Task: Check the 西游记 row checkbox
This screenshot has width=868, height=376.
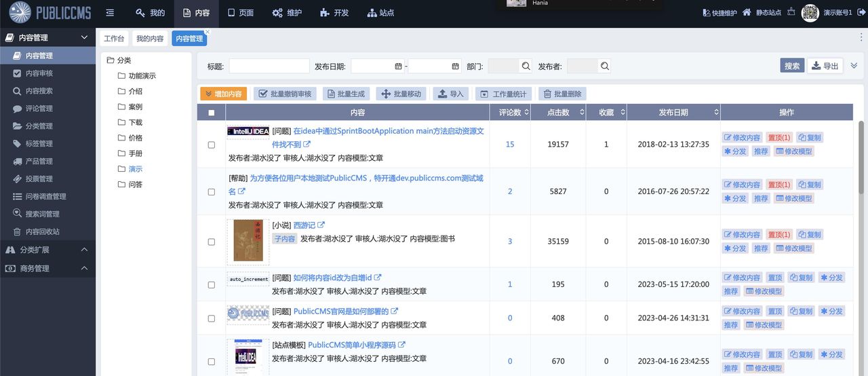Action: coord(212,242)
